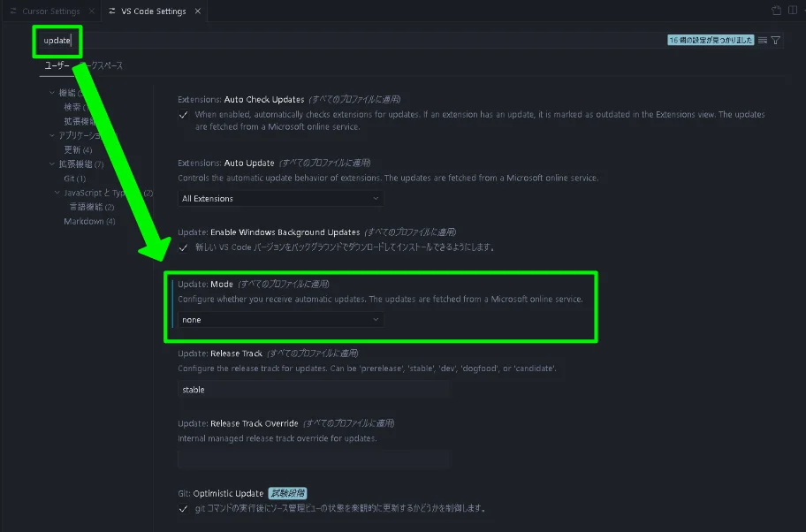Open the Auto Update dropdown showing All Extensions
This screenshot has width=806, height=532.
pyautogui.click(x=281, y=199)
